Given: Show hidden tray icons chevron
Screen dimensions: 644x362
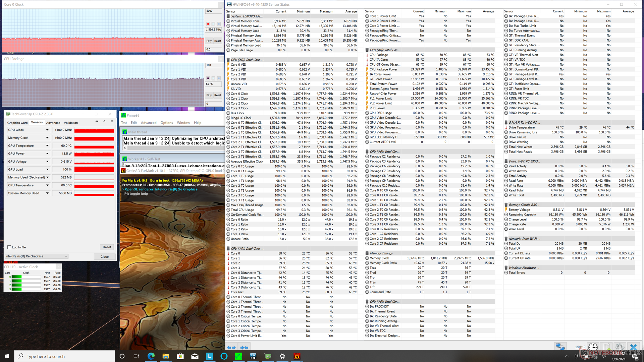Looking at the screenshot, I should 567,356.
